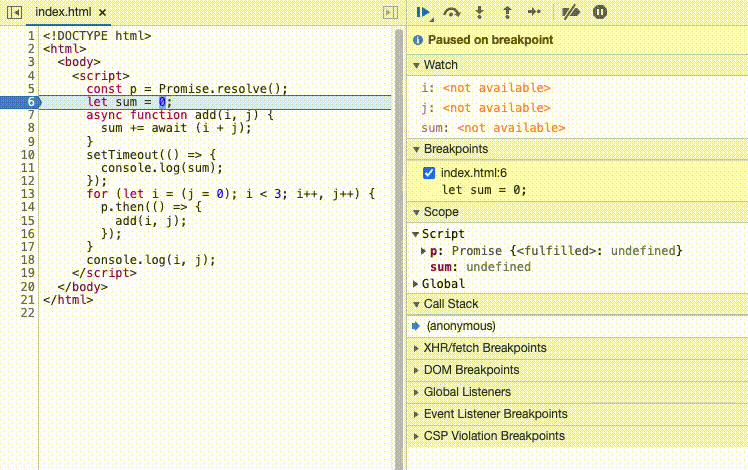Collapse the Call Stack section

(416, 304)
